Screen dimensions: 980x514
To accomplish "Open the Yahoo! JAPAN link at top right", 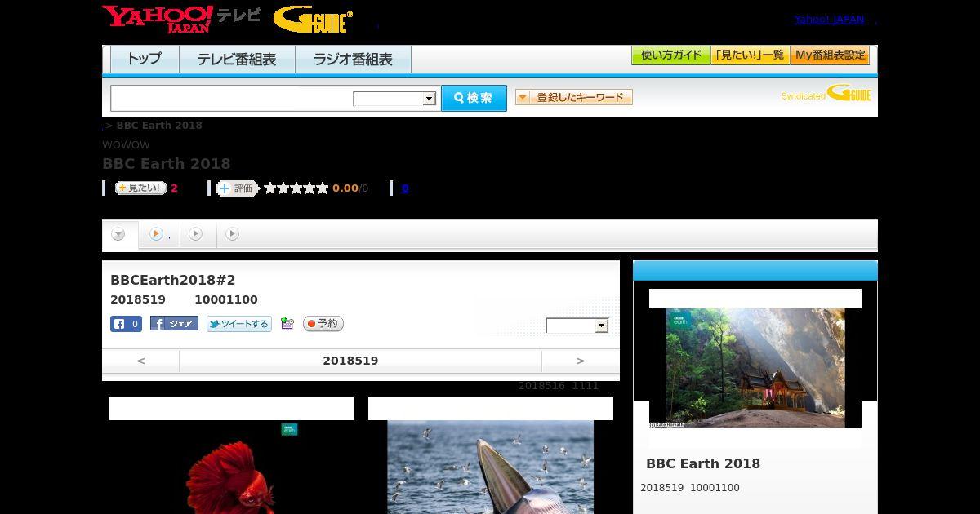I will coord(829,19).
